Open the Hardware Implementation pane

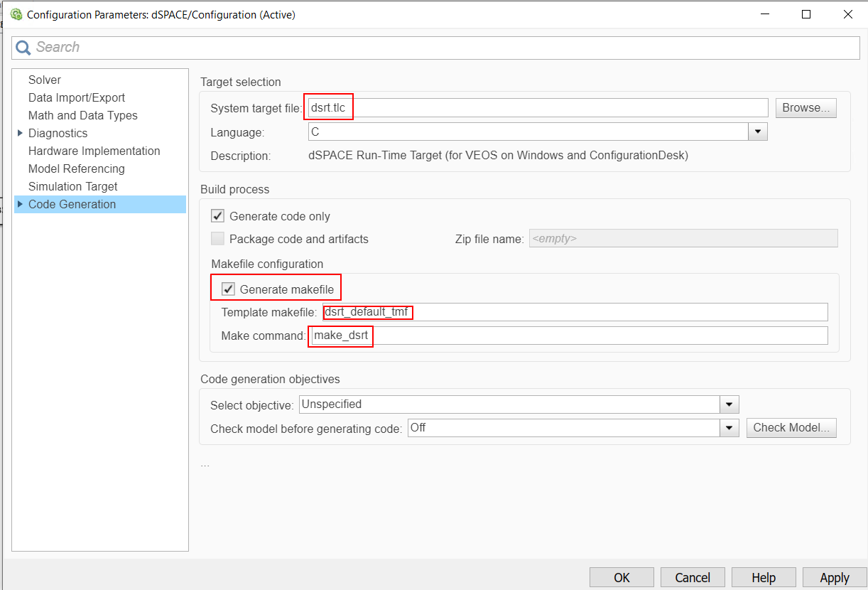point(94,151)
